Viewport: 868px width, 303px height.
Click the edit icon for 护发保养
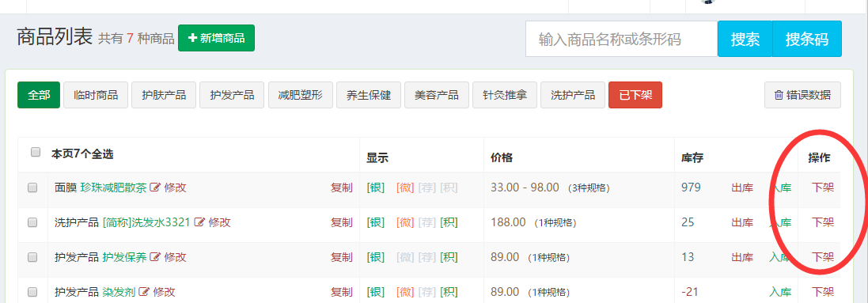pos(155,257)
